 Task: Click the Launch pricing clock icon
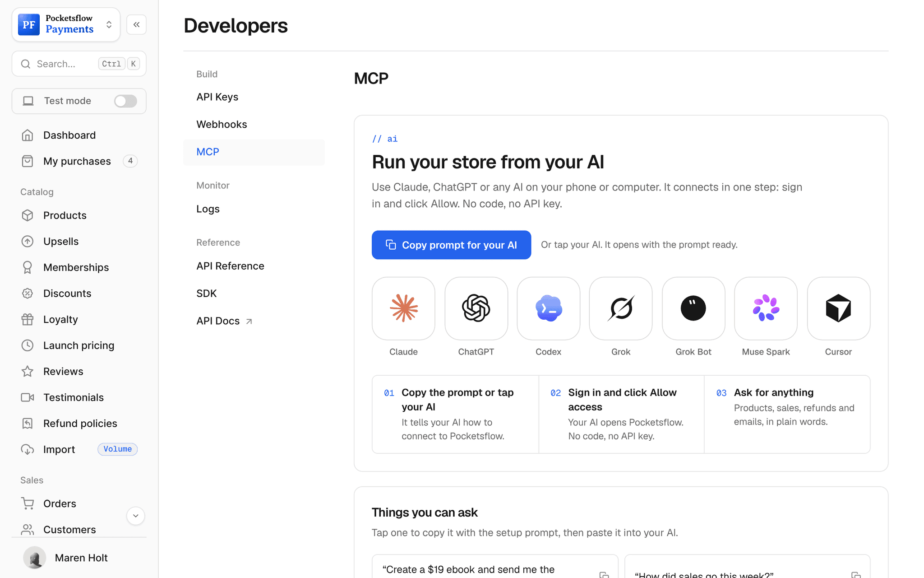click(28, 345)
